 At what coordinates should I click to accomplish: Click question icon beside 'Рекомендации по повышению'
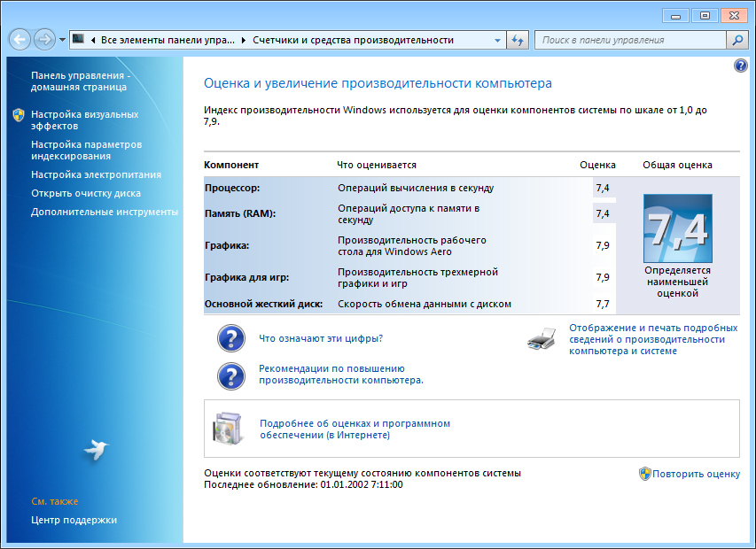(231, 376)
